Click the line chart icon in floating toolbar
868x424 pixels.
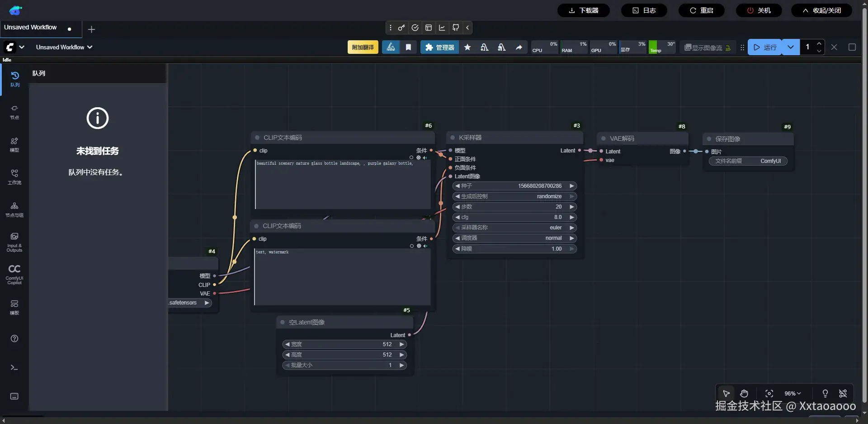(442, 28)
